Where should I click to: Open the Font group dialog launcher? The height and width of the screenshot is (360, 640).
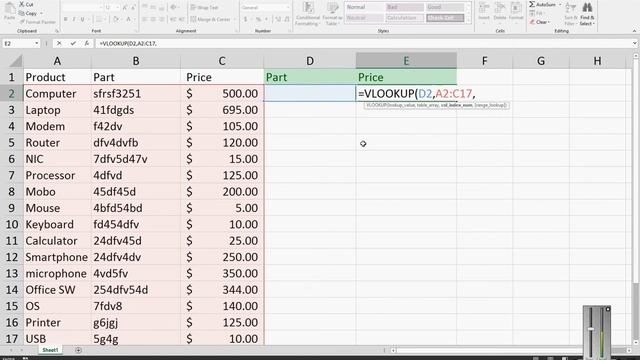point(136,31)
